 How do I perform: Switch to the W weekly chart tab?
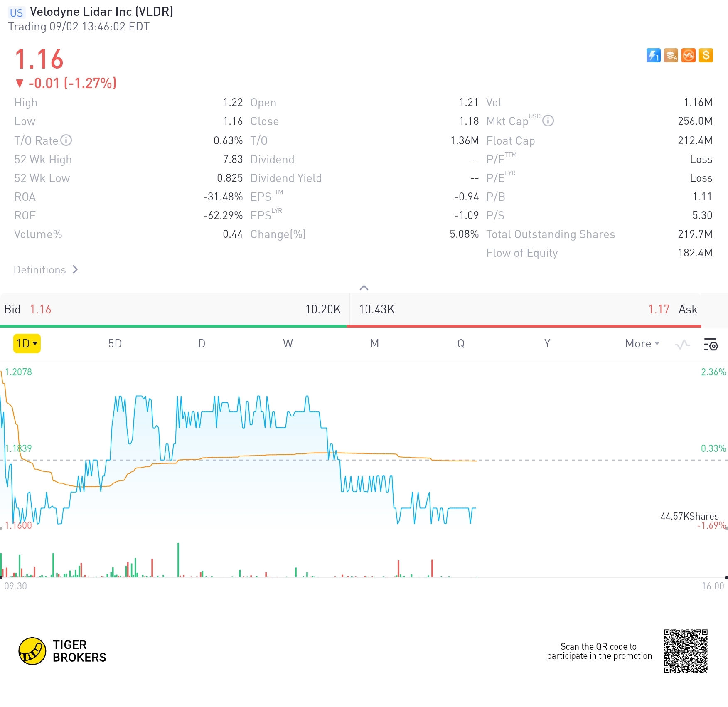288,344
